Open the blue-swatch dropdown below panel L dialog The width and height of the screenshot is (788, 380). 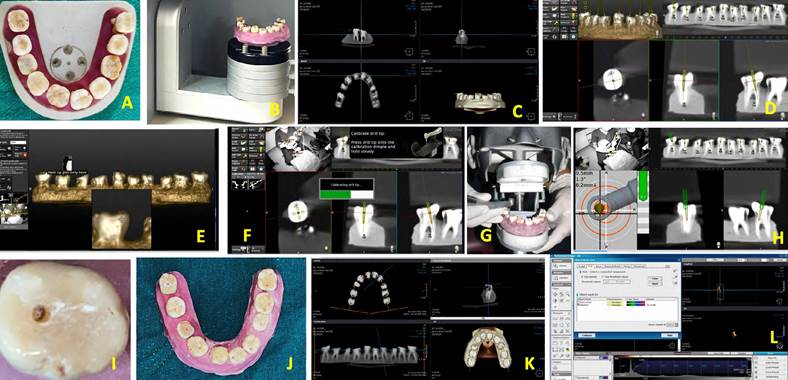pyautogui.click(x=604, y=358)
